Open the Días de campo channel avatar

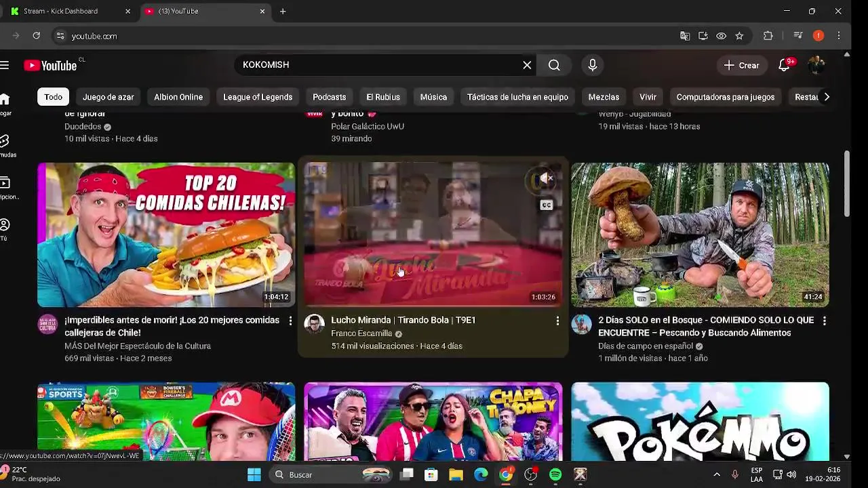click(581, 324)
